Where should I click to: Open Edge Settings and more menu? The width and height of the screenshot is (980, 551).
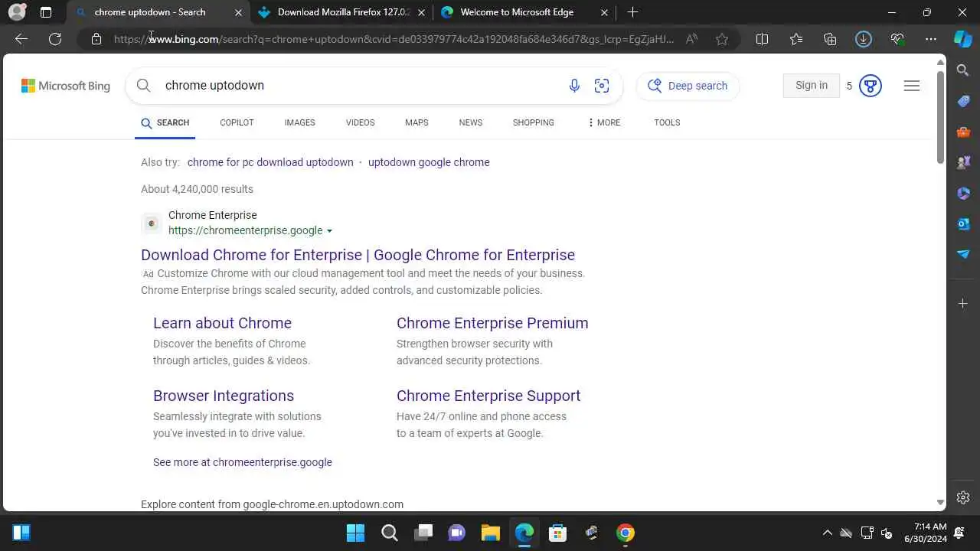[931, 39]
